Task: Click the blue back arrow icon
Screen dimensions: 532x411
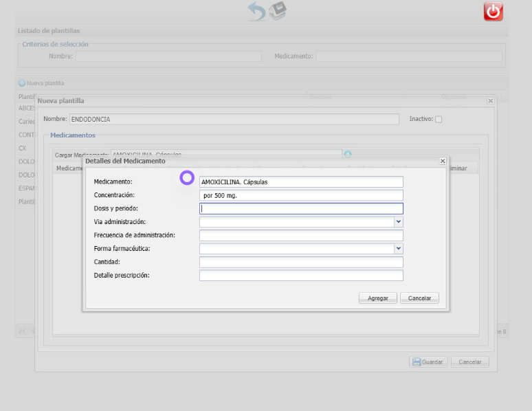Action: point(256,11)
